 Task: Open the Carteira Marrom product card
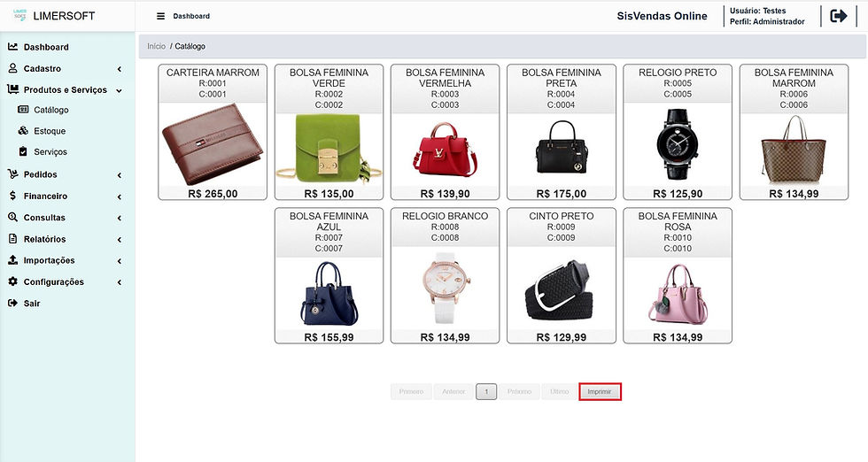213,132
